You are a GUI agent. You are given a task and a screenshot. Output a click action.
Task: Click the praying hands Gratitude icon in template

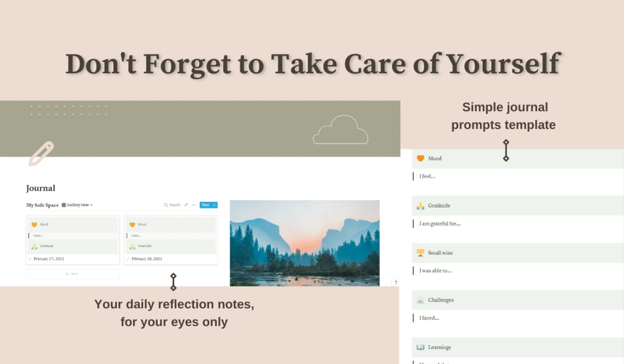point(420,206)
